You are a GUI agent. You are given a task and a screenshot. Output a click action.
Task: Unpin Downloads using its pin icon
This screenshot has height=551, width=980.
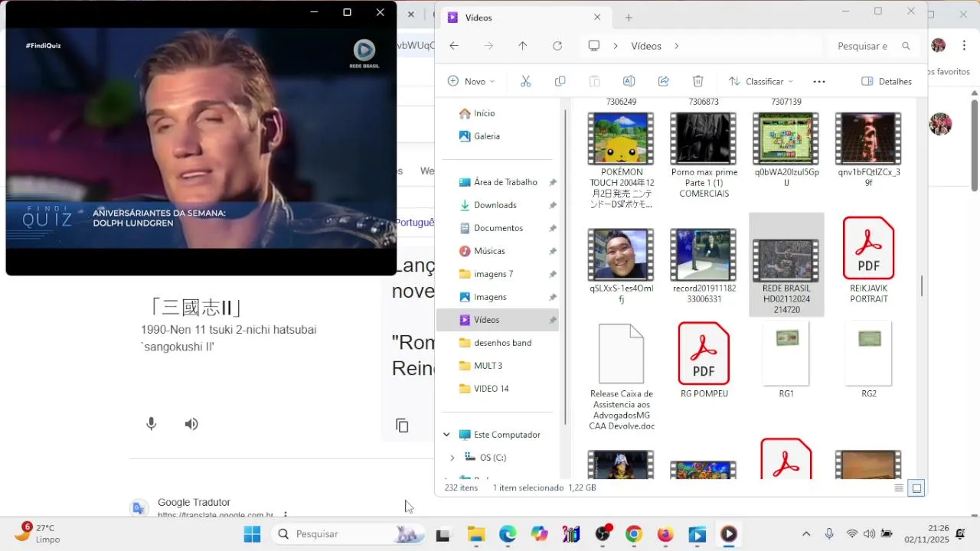pyautogui.click(x=553, y=205)
